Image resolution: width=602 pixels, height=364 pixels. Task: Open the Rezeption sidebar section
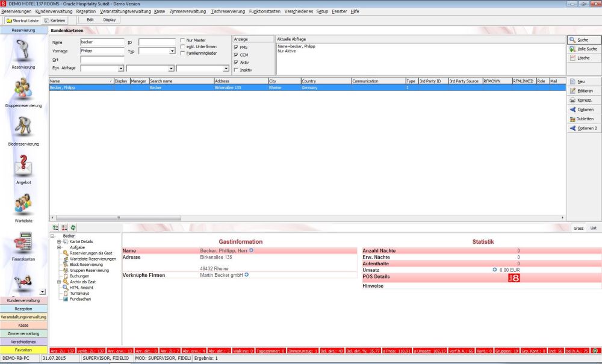point(23,309)
